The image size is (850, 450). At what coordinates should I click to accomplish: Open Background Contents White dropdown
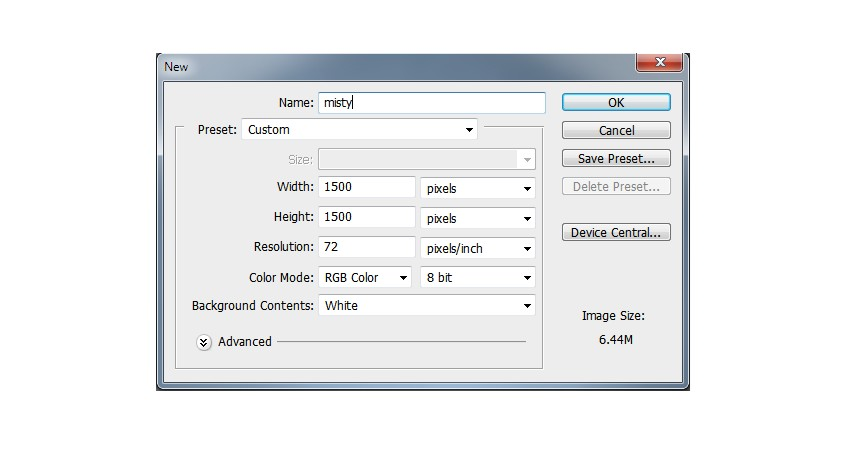(x=427, y=306)
